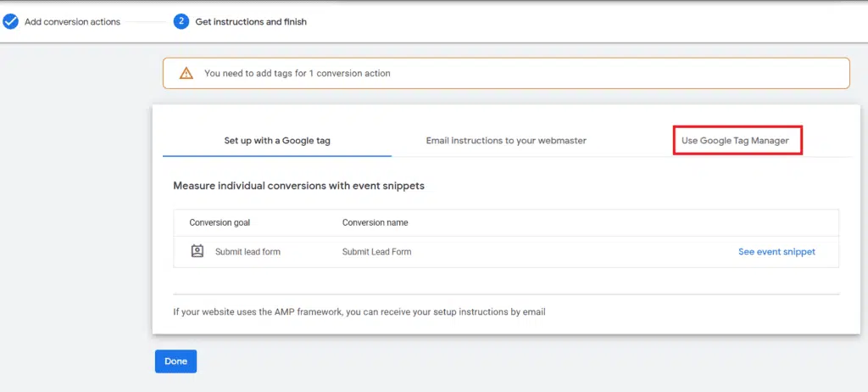Click the add tags warning message text
Screen dimensions: 868x392
(x=298, y=74)
